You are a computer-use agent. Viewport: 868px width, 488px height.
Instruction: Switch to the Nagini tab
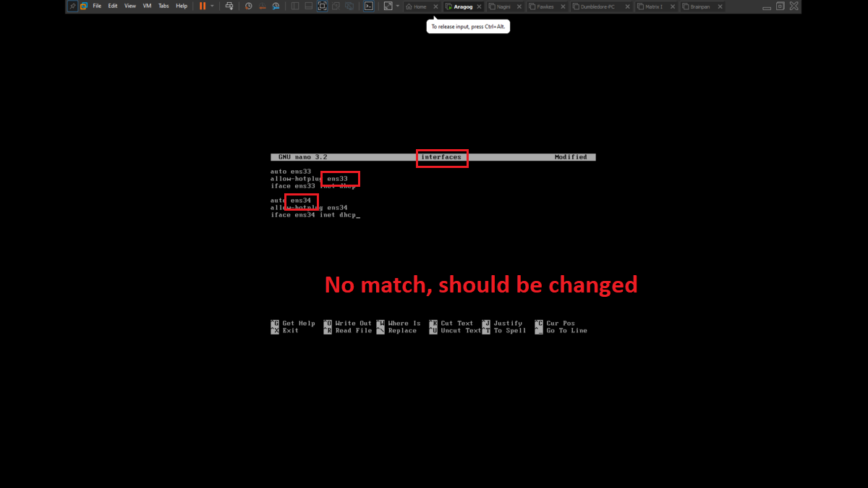click(506, 7)
